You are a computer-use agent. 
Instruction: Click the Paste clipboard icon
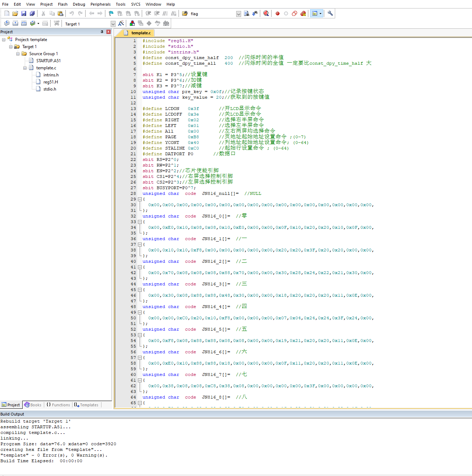(60, 13)
